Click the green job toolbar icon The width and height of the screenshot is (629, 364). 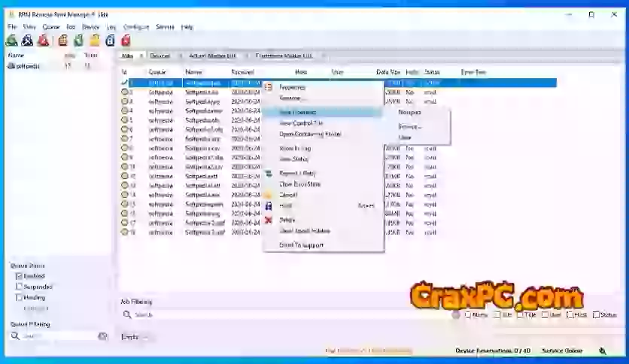[78, 40]
